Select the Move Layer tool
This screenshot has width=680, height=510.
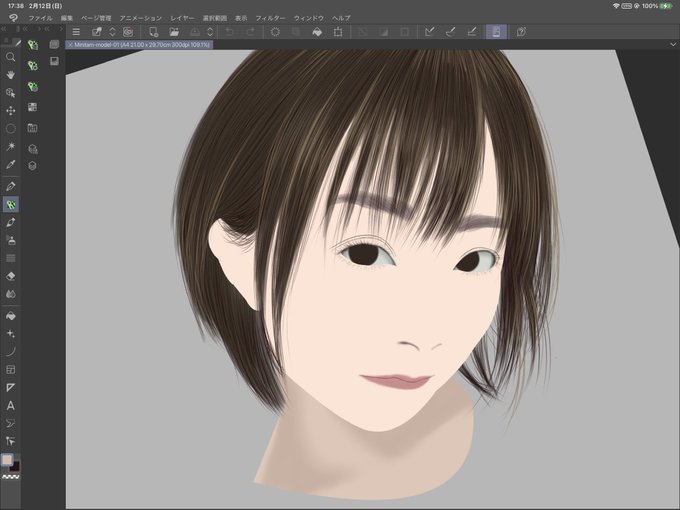tap(11, 111)
